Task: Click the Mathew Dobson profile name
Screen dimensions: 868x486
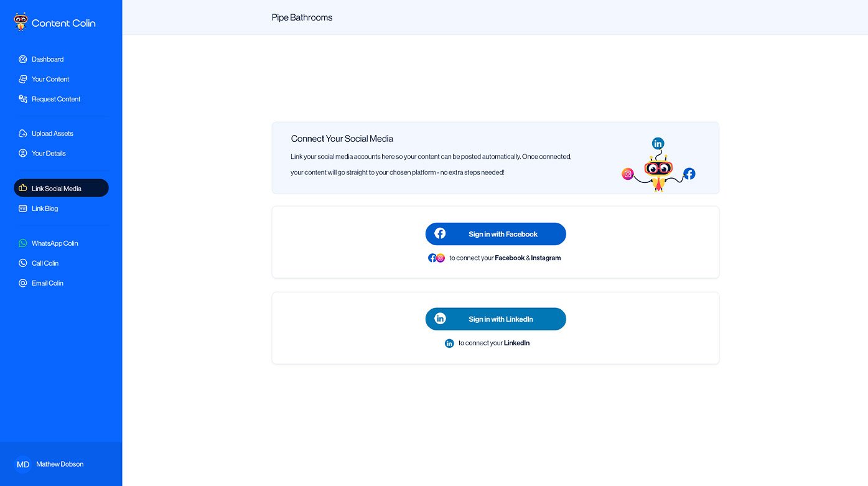Action: click(60, 464)
